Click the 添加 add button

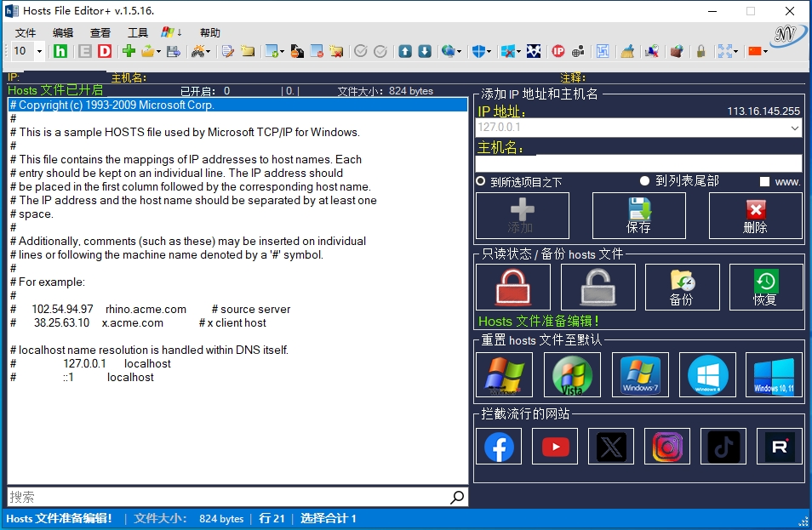pyautogui.click(x=522, y=215)
